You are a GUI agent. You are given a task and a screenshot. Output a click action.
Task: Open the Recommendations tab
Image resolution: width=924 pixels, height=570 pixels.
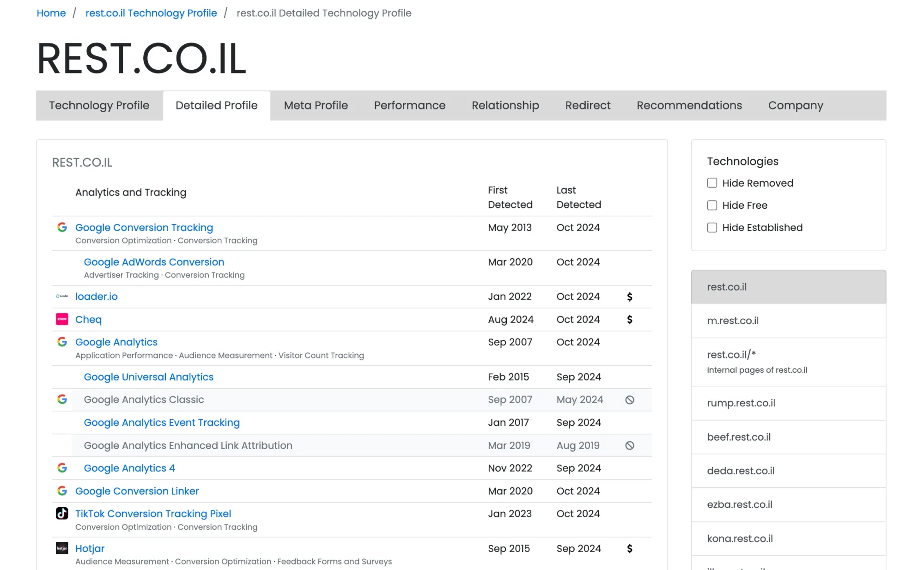pos(689,105)
